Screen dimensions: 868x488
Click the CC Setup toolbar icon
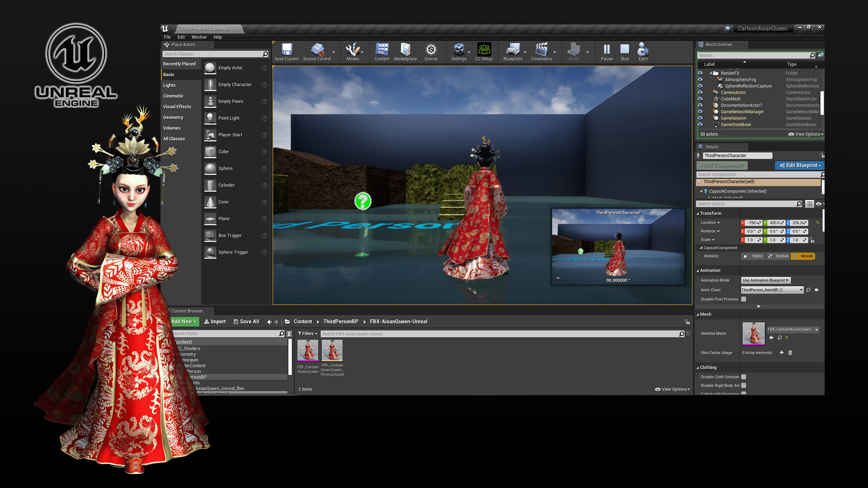click(484, 50)
